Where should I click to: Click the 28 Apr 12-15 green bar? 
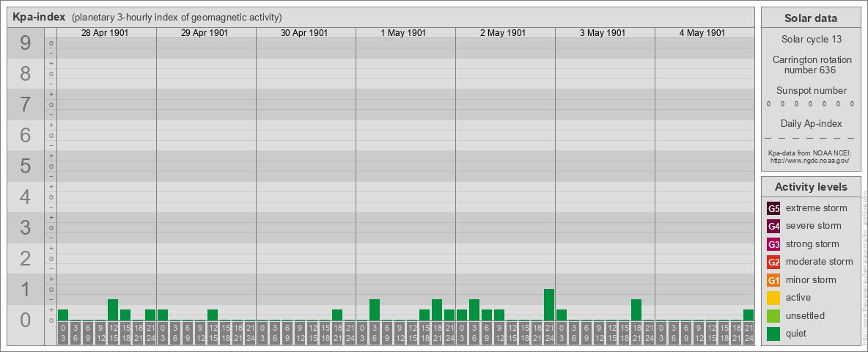coord(113,310)
